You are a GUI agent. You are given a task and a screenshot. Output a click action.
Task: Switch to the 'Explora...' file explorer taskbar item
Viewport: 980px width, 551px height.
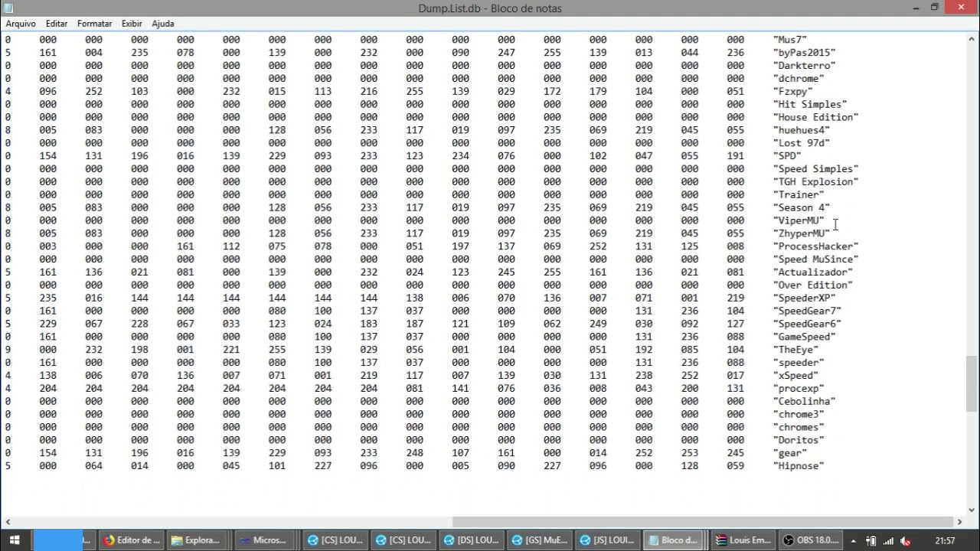(x=198, y=540)
